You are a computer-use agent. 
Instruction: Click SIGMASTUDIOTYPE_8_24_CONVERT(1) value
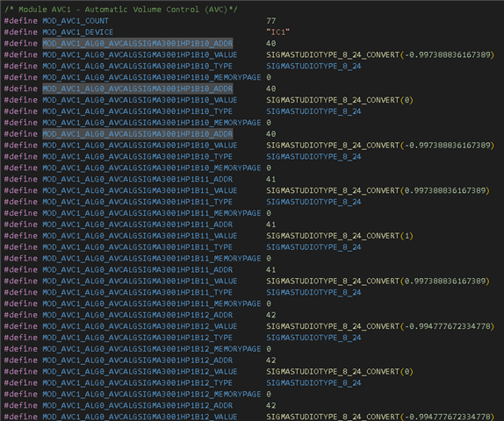click(x=340, y=236)
